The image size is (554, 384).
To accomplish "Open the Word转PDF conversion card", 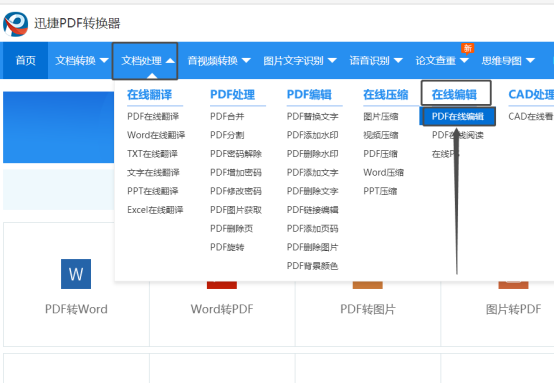I will click(222, 309).
